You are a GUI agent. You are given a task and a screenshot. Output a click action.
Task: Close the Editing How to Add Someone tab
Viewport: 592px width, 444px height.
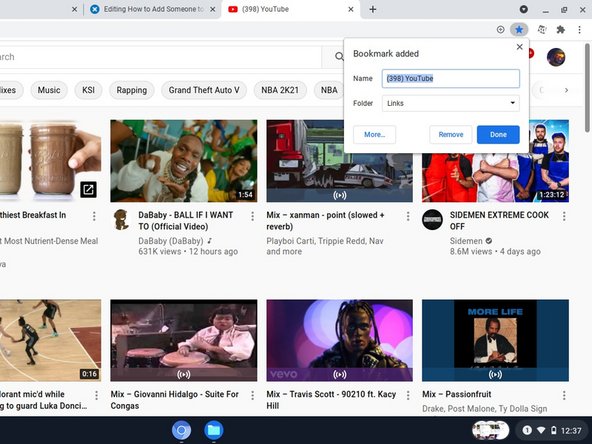click(x=213, y=9)
